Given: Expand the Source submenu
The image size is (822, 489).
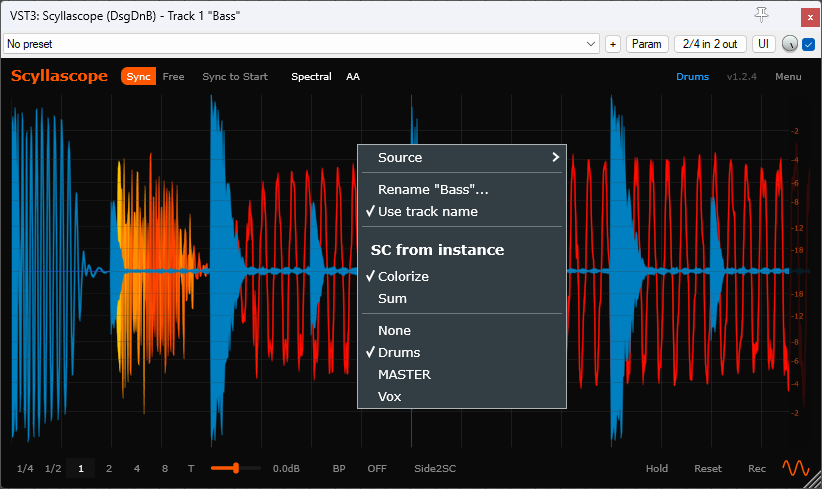Looking at the screenshot, I should (462, 157).
